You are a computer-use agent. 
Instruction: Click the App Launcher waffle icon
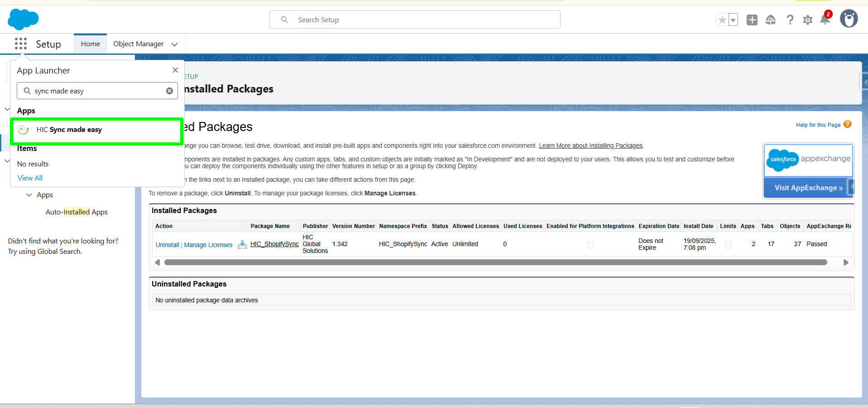(21, 44)
